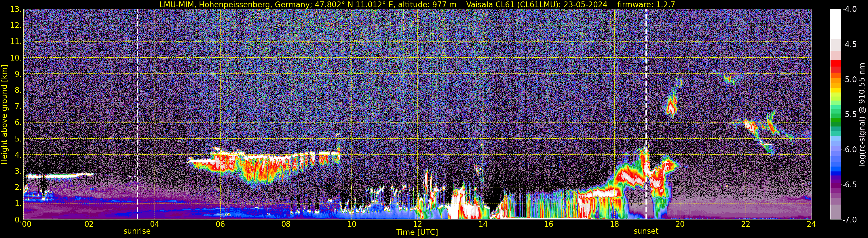This screenshot has width=868, height=238.
Task: Click the height axis tick '7.'
Action: pos(18,106)
